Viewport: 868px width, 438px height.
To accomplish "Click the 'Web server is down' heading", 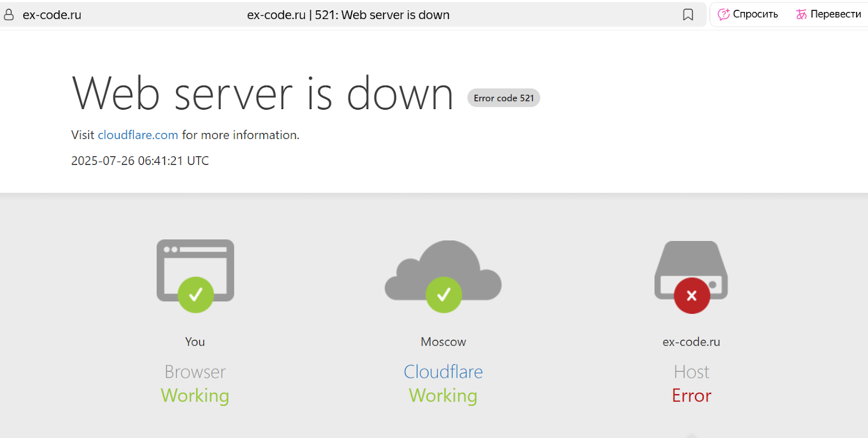I will (263, 93).
